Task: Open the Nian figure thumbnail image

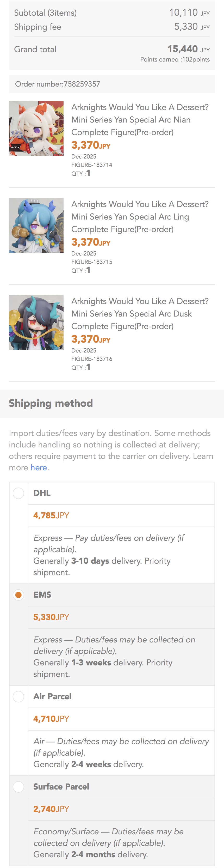Action: 36,128
